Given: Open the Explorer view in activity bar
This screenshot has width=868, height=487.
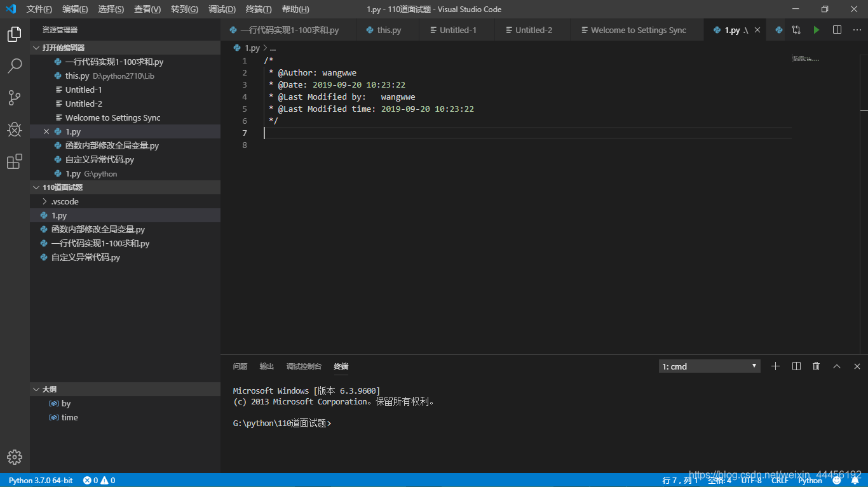Looking at the screenshot, I should coord(15,34).
